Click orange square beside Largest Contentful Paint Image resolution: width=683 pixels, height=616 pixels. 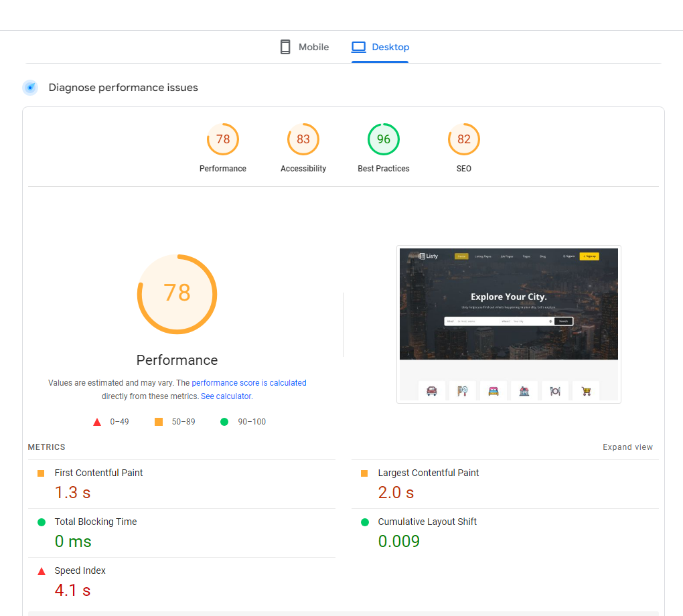tap(364, 473)
